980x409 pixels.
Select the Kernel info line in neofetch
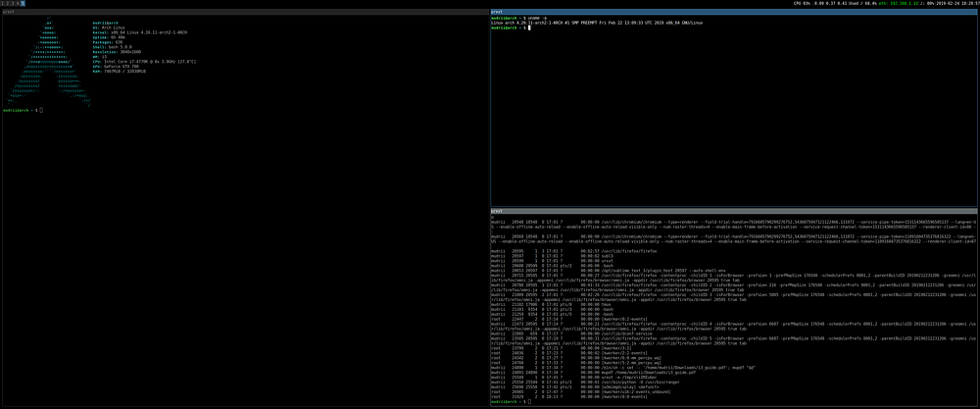pyautogui.click(x=140, y=32)
